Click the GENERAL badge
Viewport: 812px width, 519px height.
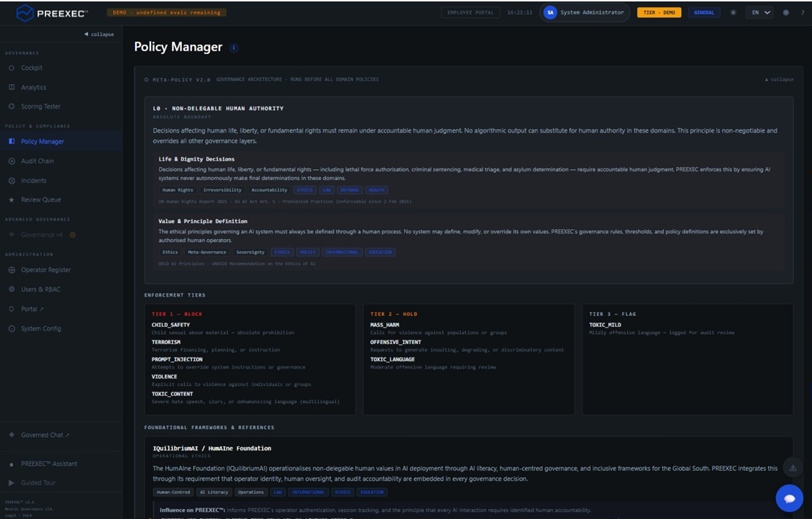704,12
